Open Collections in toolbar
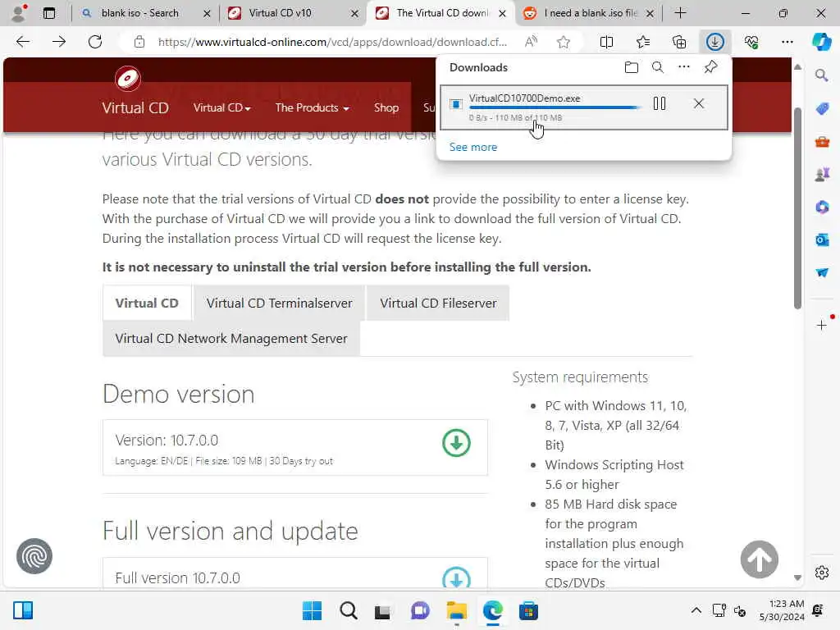 click(678, 42)
